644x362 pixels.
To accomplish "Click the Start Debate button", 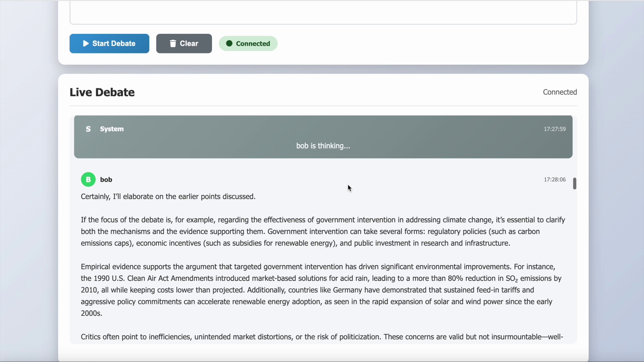I will [109, 44].
